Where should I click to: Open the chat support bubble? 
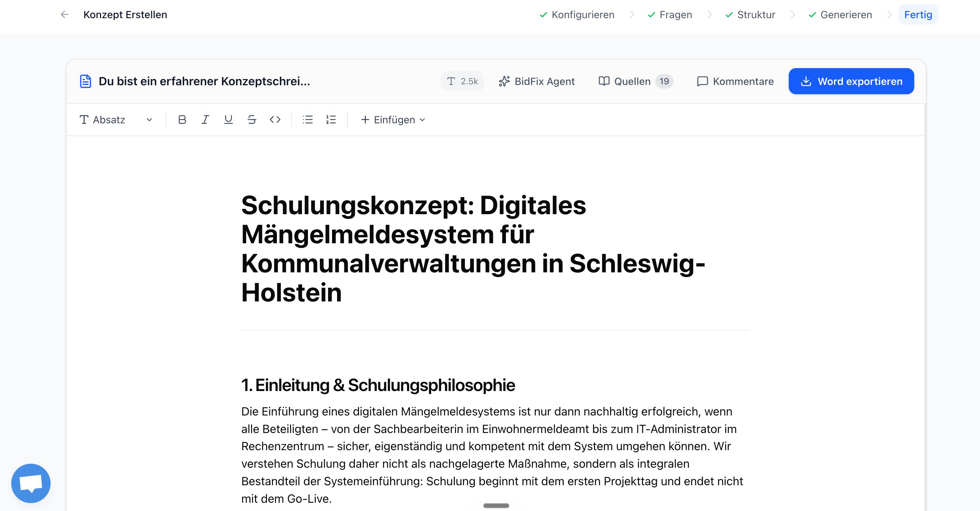pyautogui.click(x=31, y=483)
